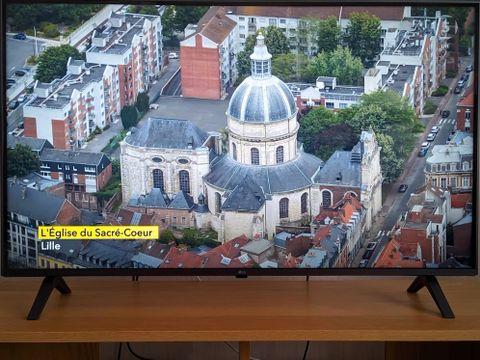Click the right TV stand leg
The height and width of the screenshot is (360, 480).
coord(431,297)
